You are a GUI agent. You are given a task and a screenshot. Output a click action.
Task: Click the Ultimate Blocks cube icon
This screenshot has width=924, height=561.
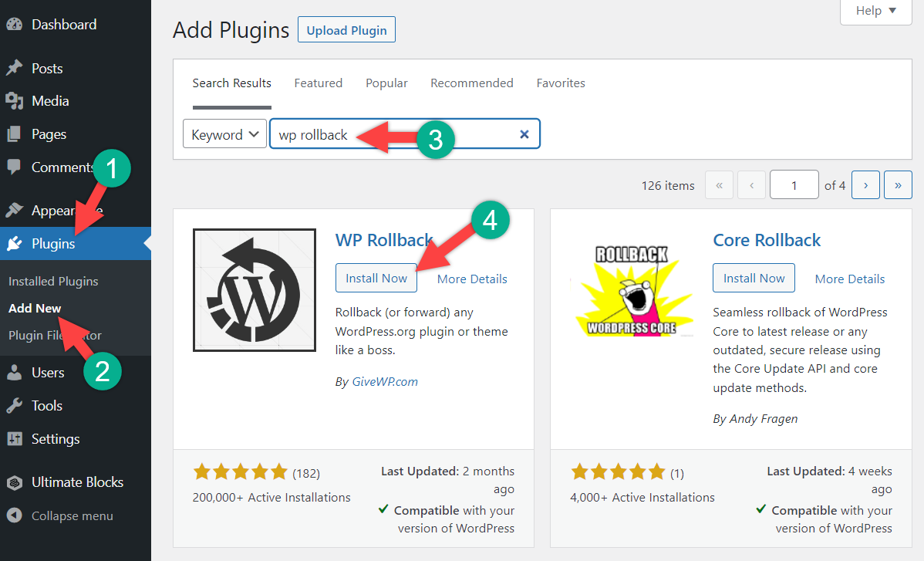[14, 482]
